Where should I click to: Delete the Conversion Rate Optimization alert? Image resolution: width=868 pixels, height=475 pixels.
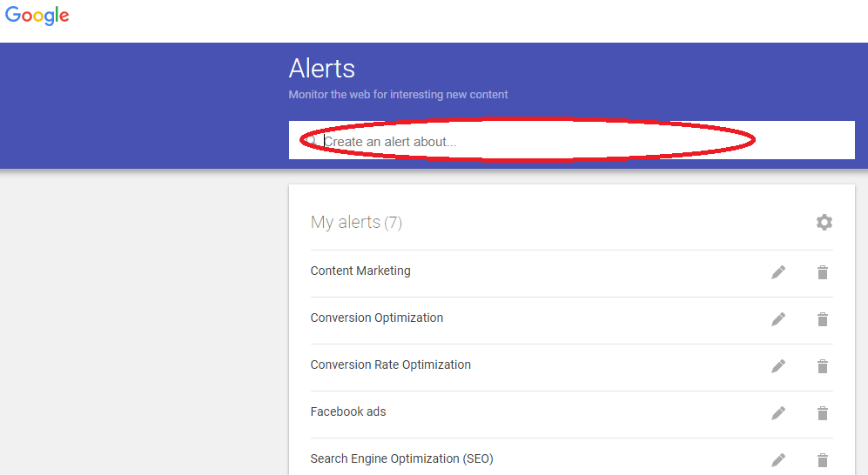[x=823, y=366]
